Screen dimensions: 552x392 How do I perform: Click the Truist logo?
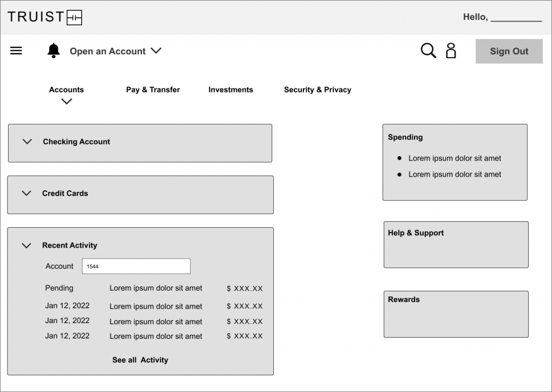point(45,17)
